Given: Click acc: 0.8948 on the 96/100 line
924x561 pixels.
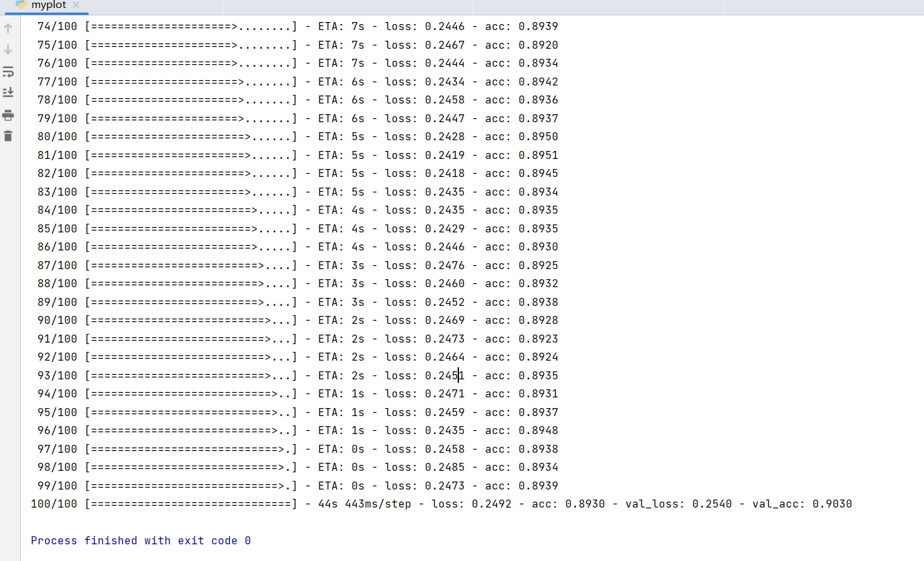Looking at the screenshot, I should pos(522,431).
